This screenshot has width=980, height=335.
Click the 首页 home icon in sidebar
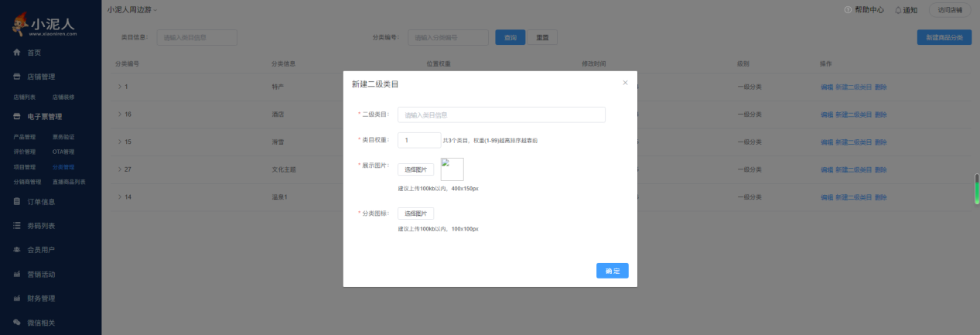(16, 53)
